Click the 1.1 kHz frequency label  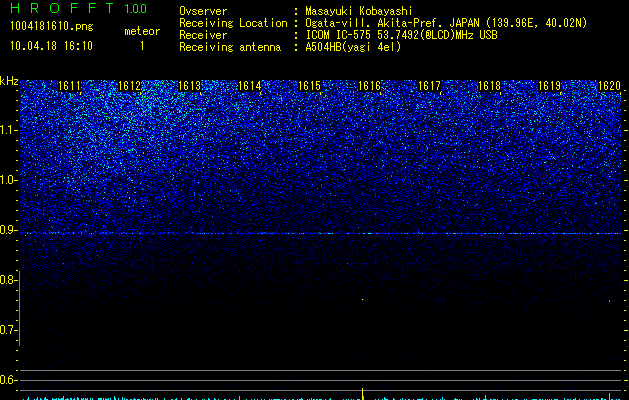pyautogui.click(x=8, y=130)
